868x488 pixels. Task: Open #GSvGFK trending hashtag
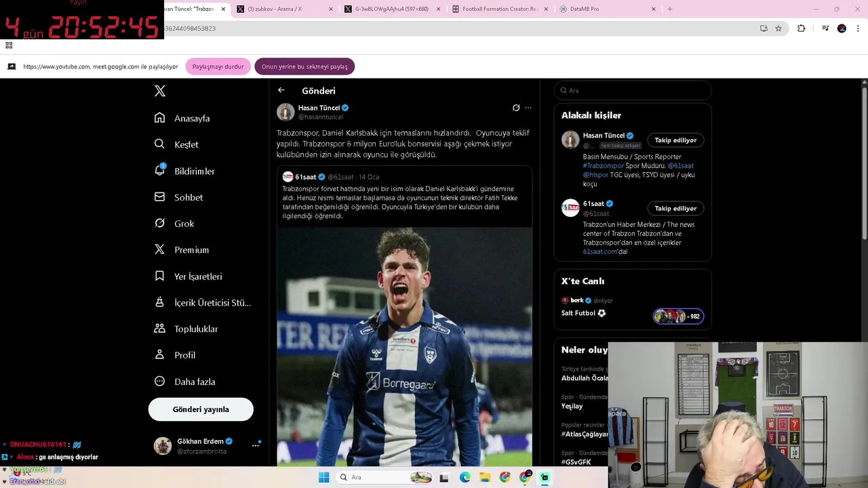(x=576, y=462)
